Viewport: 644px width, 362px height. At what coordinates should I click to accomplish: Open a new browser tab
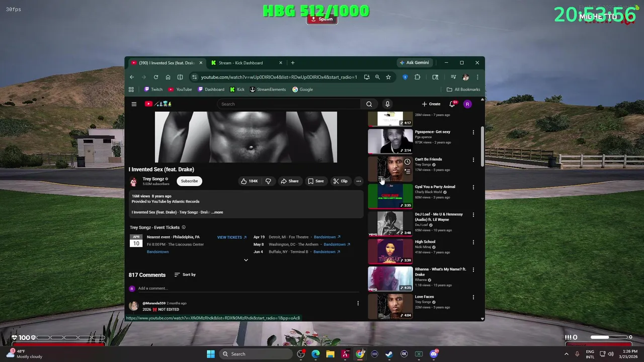[x=293, y=63]
